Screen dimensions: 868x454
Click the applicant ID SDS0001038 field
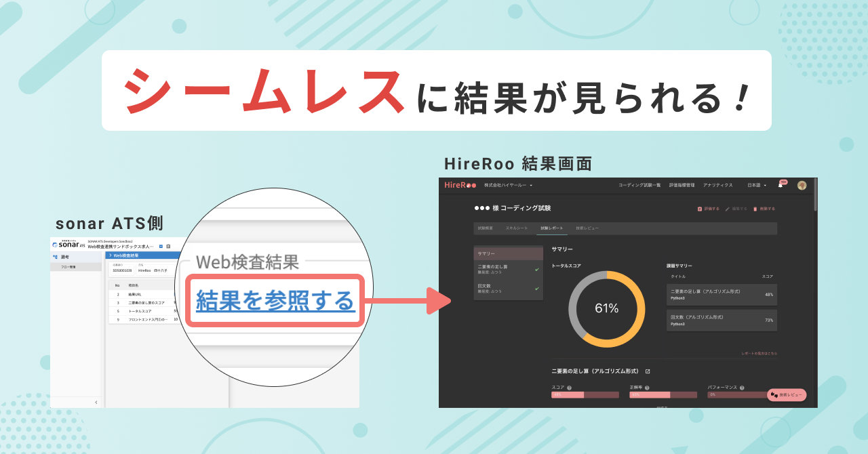[122, 269]
